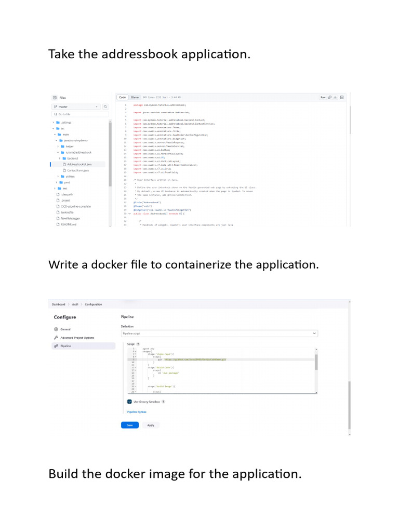Screen dimensions: 399x532
Task: Click the Raw button
Action: tap(323, 97)
